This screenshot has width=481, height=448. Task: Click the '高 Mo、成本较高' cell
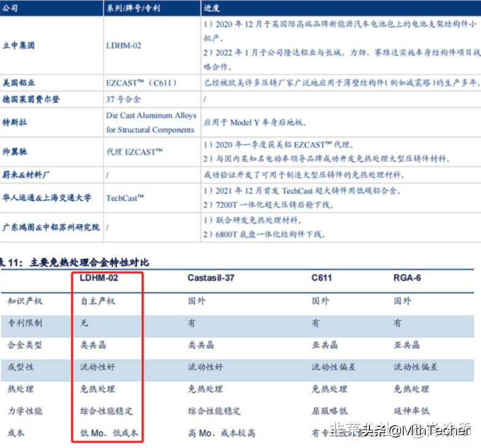pyautogui.click(x=222, y=433)
